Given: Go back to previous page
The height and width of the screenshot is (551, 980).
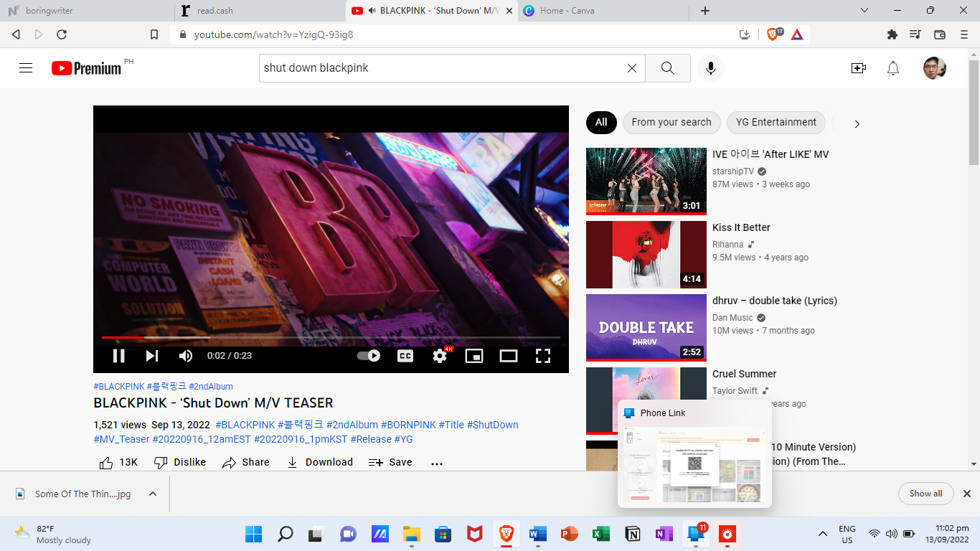Looking at the screenshot, I should [x=16, y=34].
